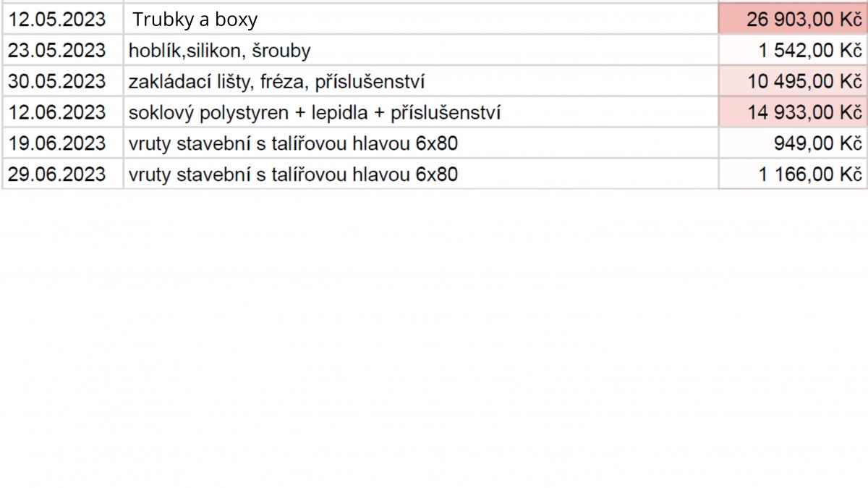The width and height of the screenshot is (868, 488).
Task: Select the date cell 12.06.2023
Action: point(63,112)
